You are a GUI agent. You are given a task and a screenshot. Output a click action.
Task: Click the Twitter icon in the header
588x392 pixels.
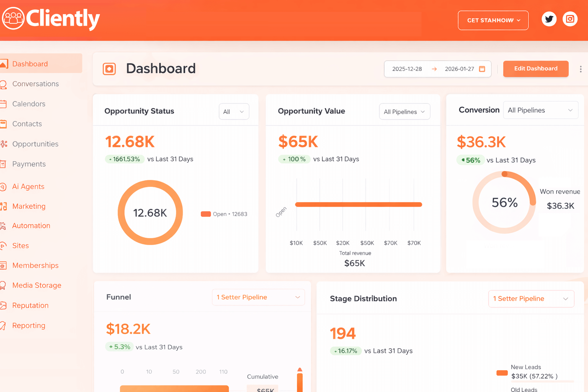pyautogui.click(x=549, y=19)
